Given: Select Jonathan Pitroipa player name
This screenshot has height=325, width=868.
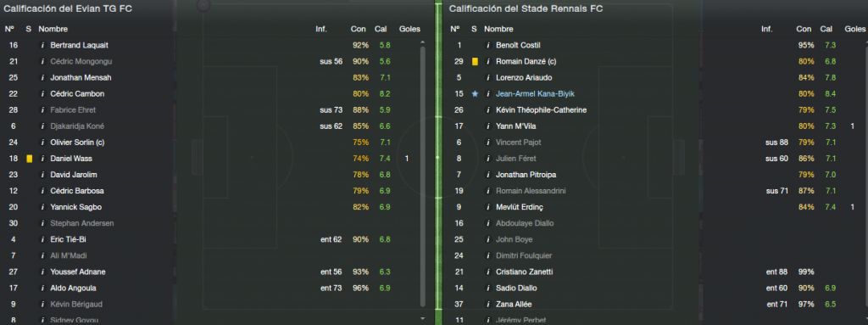Looking at the screenshot, I should [x=526, y=175].
